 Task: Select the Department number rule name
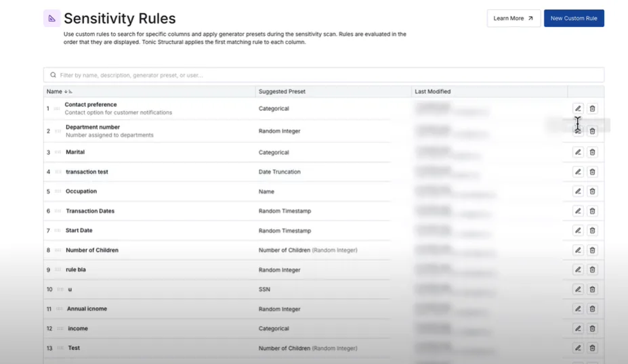tap(93, 127)
